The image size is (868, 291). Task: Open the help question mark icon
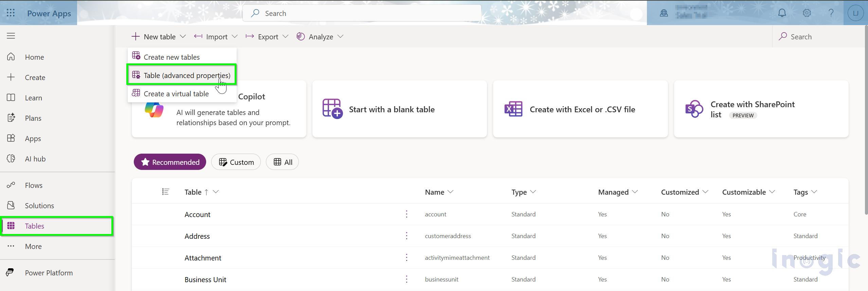831,13
